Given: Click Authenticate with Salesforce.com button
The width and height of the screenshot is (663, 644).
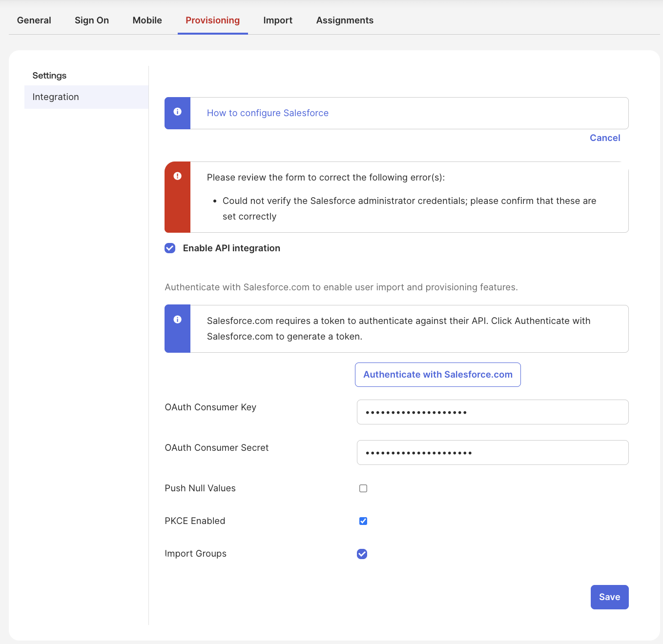Looking at the screenshot, I should click(438, 375).
